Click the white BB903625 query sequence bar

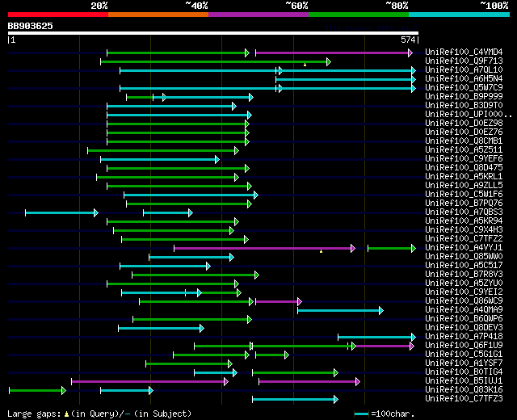coord(213,33)
